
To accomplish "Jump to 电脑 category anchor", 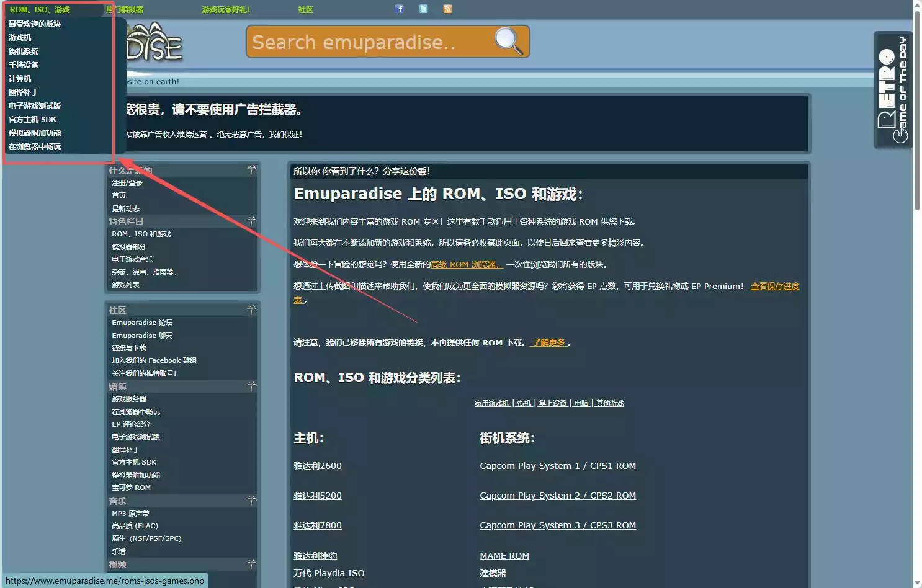I will coord(581,403).
